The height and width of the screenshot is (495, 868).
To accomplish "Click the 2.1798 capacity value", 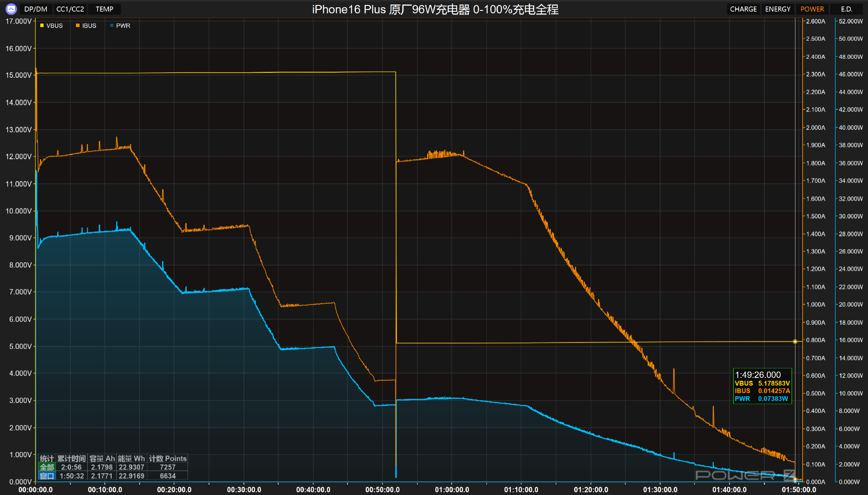I will 102,467.
